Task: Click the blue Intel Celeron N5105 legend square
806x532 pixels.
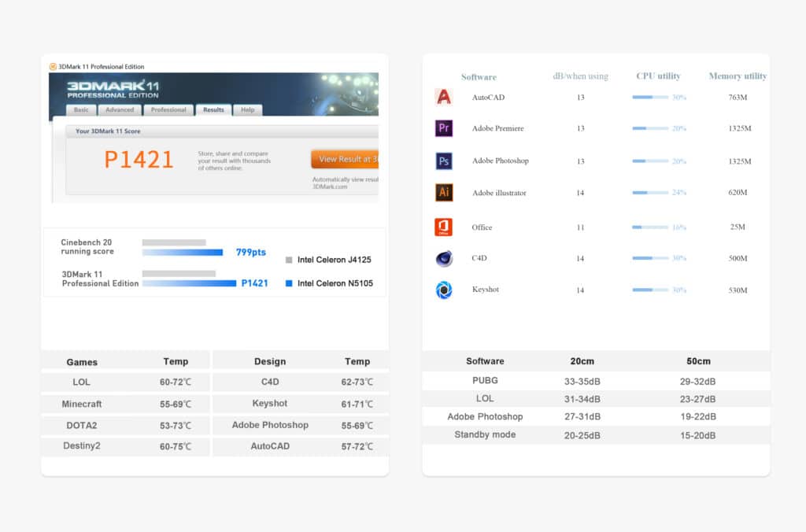Action: (289, 283)
